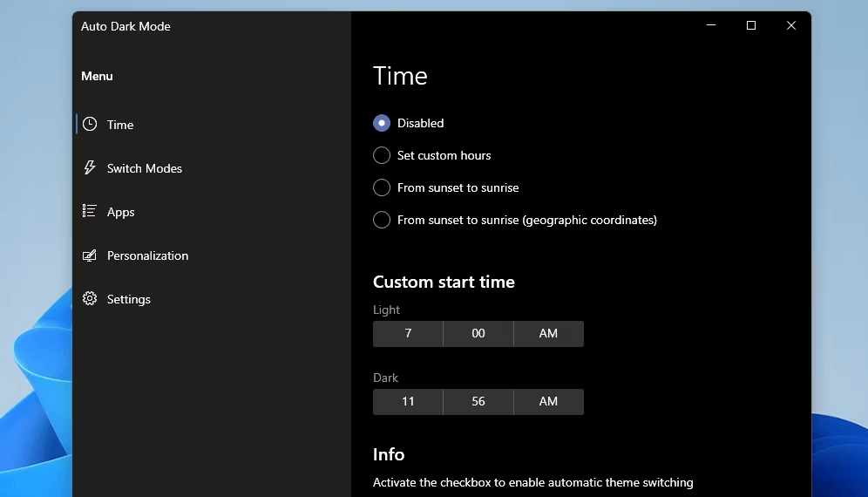Click the Settings gear icon
This screenshot has width=868, height=497.
[90, 299]
